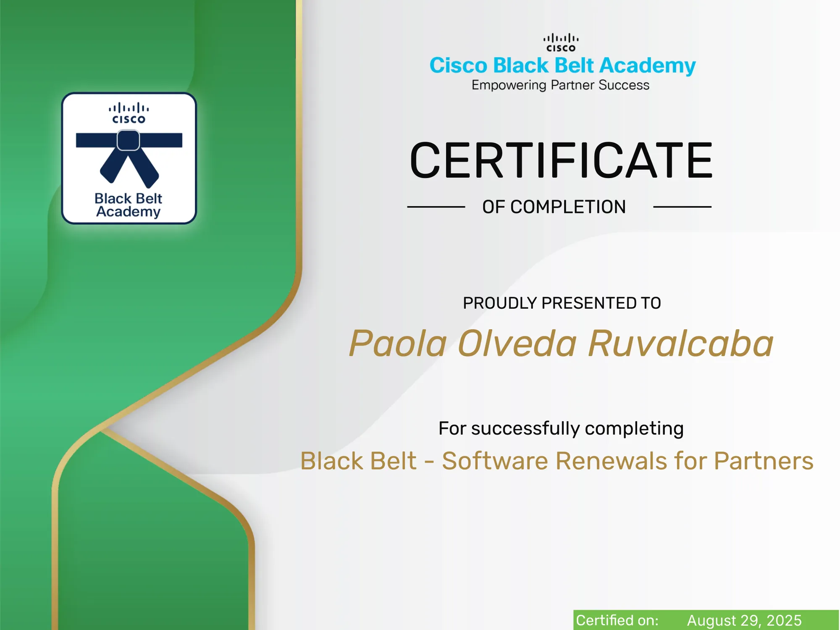Click the date August 29, 2025
Viewport: 840px width, 630px height.
pyautogui.click(x=744, y=620)
